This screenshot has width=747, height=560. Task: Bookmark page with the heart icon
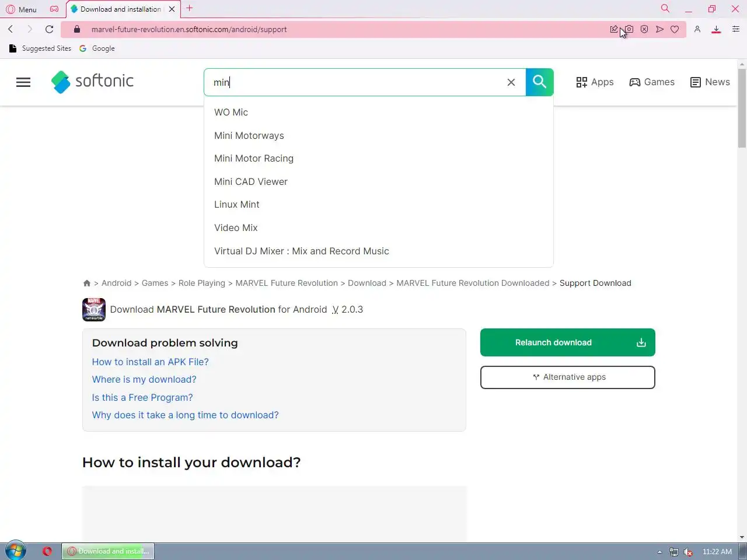675,29
